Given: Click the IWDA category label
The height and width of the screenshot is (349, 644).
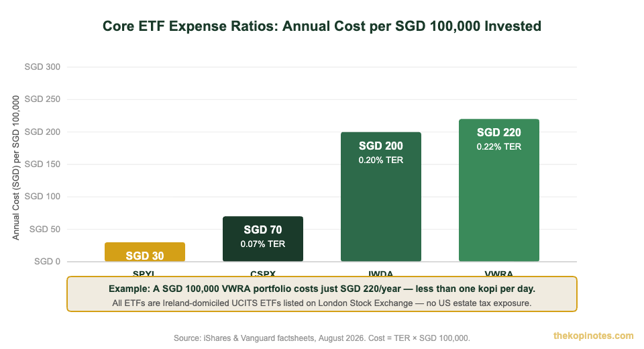Looking at the screenshot, I should click(x=381, y=273).
